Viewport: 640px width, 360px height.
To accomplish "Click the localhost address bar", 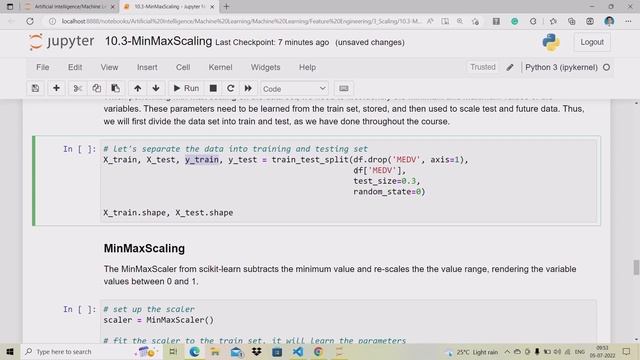I will click(241, 21).
